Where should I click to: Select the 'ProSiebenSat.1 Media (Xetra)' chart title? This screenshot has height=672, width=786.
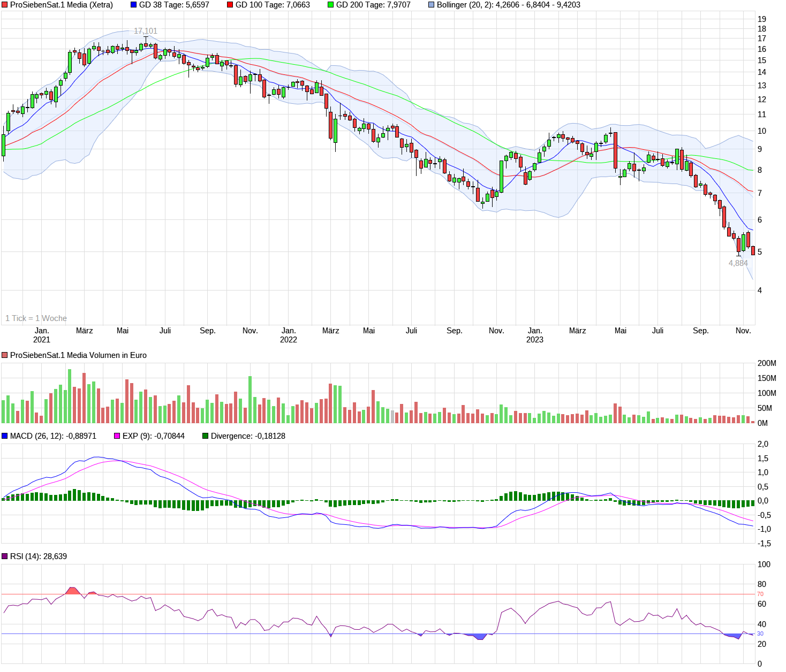[x=62, y=5]
